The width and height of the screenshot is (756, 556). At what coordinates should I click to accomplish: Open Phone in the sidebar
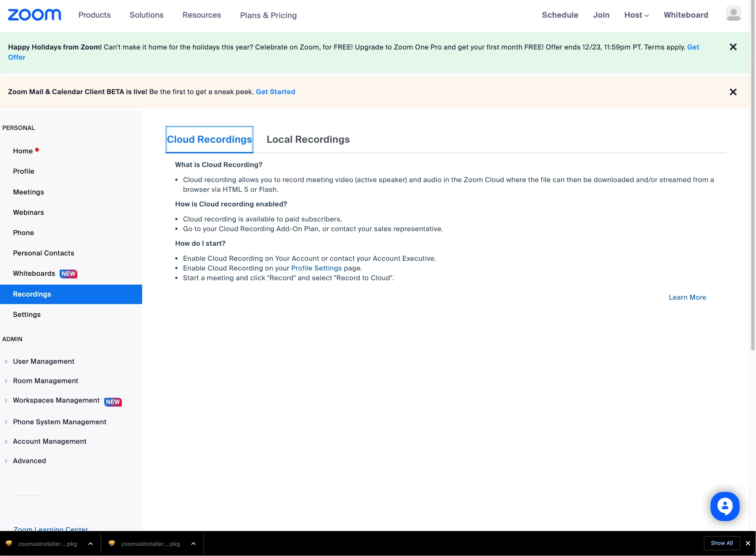(x=23, y=233)
